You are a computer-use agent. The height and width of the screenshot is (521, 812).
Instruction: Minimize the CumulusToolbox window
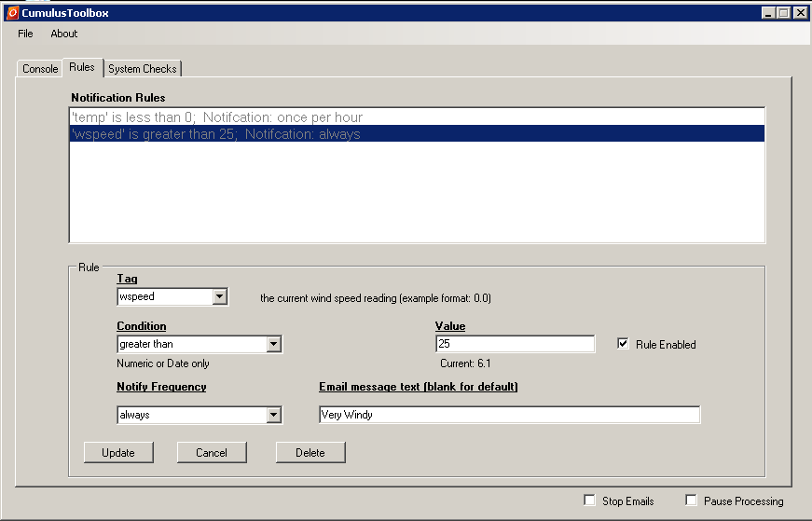(x=768, y=13)
